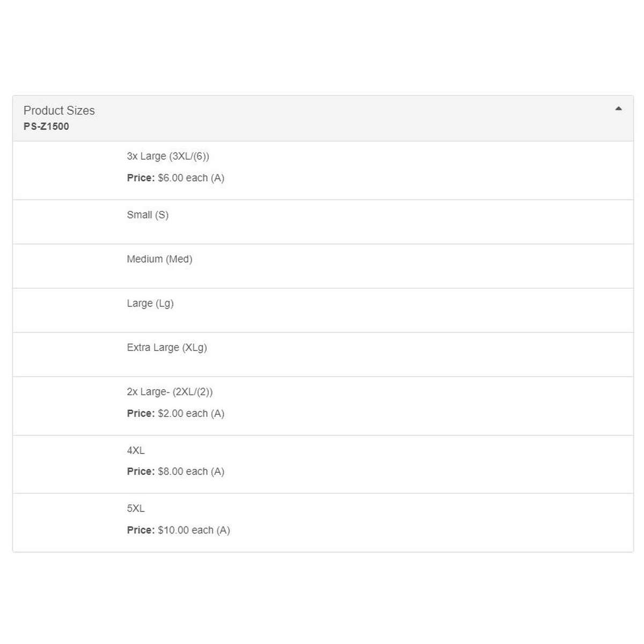Viewport: 644px width, 644px height.
Task: Click the Product Sizes heading text
Action: (x=59, y=111)
